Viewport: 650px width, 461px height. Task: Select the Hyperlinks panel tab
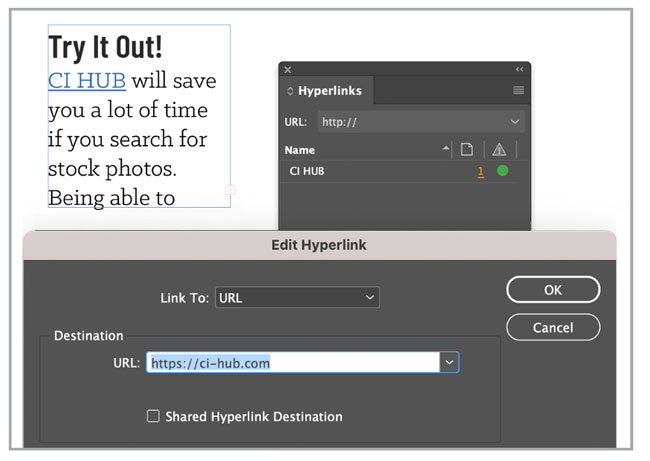pyautogui.click(x=326, y=90)
